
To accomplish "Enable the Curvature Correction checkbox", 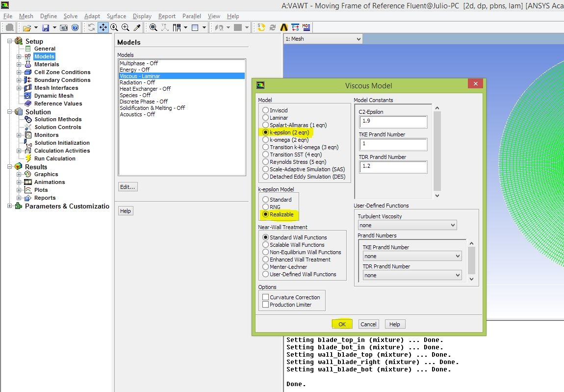I will (x=265, y=297).
